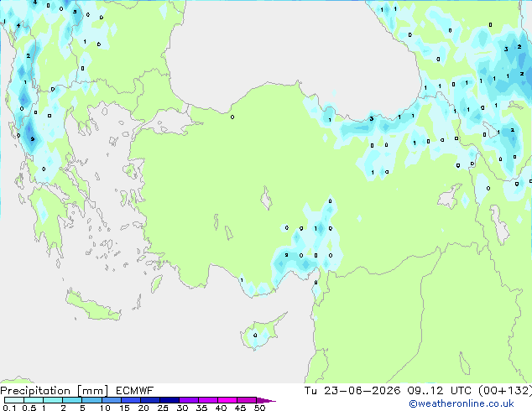
Task: Click the 2–5 mm light blue legend swatch
Action: point(72,400)
